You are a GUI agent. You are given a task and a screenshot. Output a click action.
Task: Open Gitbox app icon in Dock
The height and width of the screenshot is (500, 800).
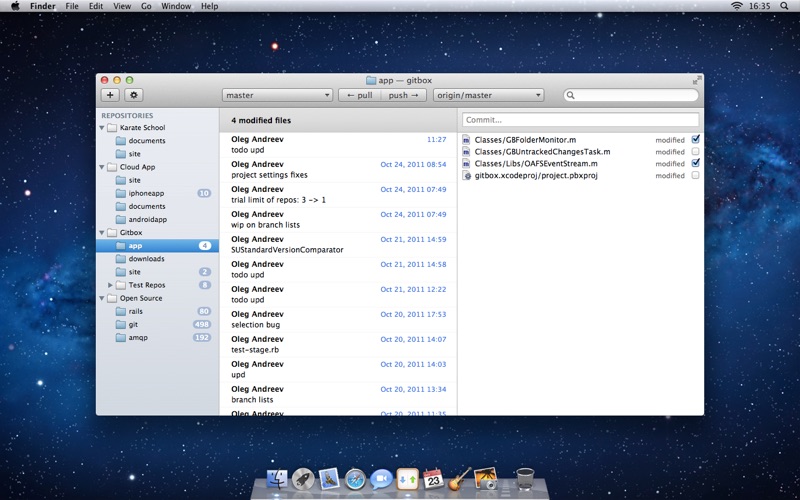point(408,479)
